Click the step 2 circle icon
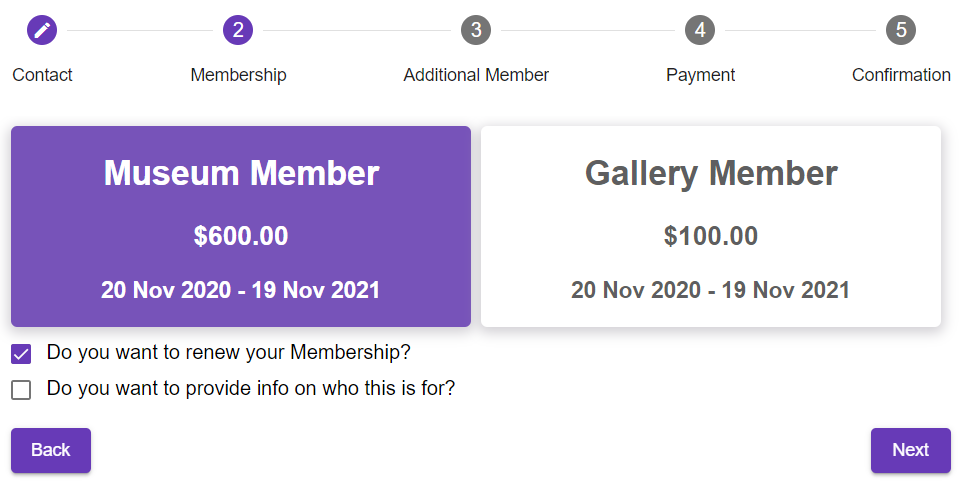The width and height of the screenshot is (970, 482). [x=238, y=30]
